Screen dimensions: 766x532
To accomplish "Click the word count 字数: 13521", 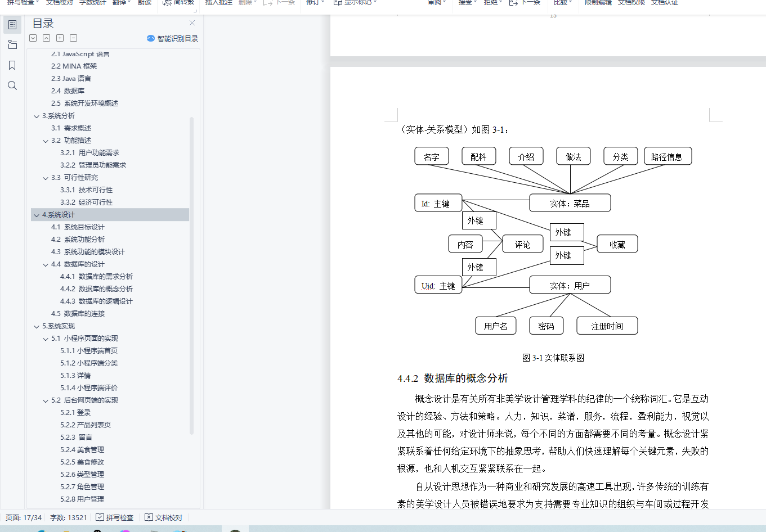I will (x=69, y=517).
